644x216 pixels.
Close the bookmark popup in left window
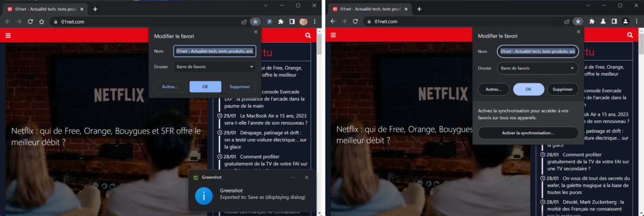(x=256, y=32)
